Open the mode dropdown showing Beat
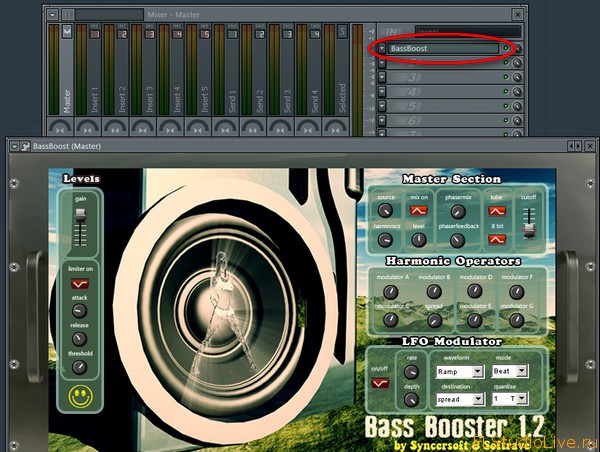Screen dimensions: 600x452 510,371
